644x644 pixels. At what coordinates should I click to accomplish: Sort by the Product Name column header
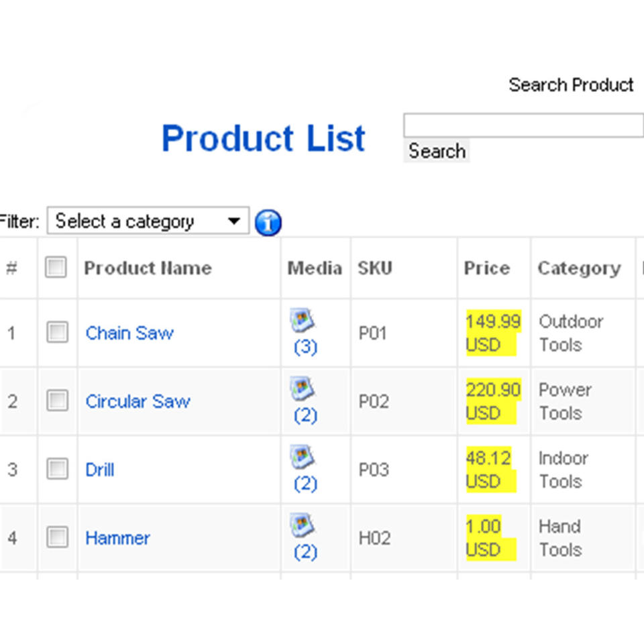tap(148, 268)
